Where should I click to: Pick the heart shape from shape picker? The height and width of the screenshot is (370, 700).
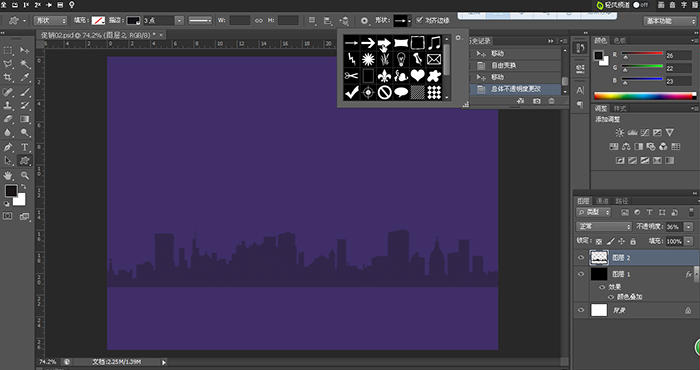click(417, 75)
